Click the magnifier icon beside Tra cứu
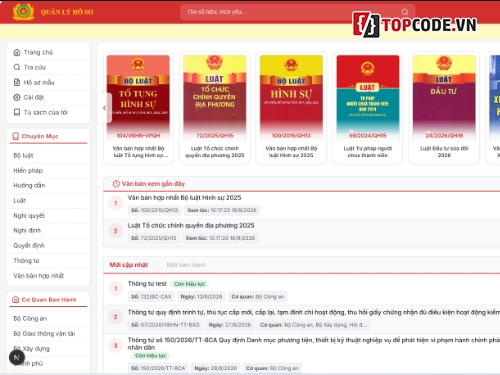 tap(17, 67)
